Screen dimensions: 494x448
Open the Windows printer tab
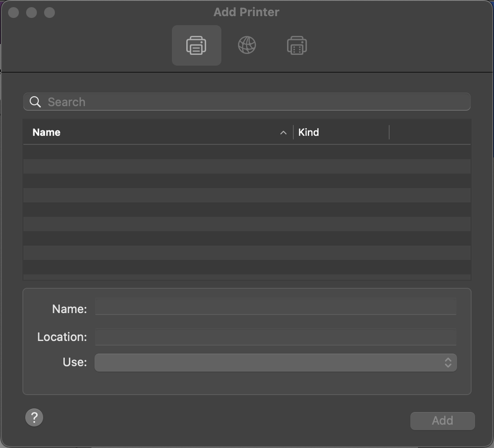tap(297, 45)
